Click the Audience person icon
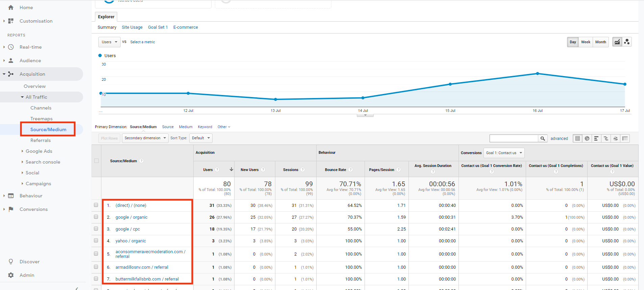Viewport: 644px width, 290px height. [x=11, y=61]
